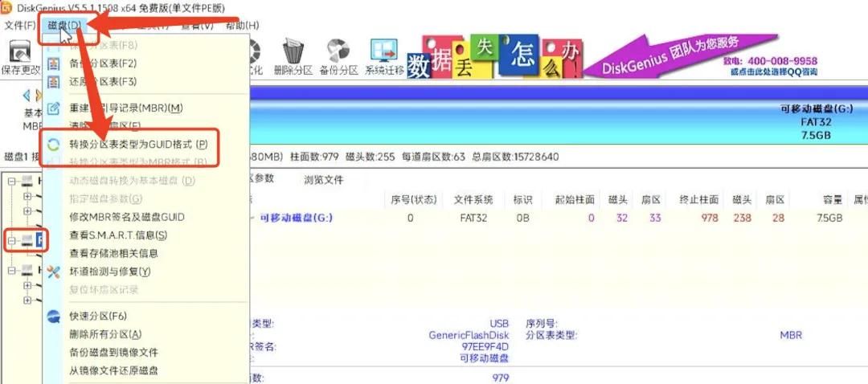The width and height of the screenshot is (868, 384).
Task: Collapse the highlighted disk node in the tree
Action: point(12,240)
